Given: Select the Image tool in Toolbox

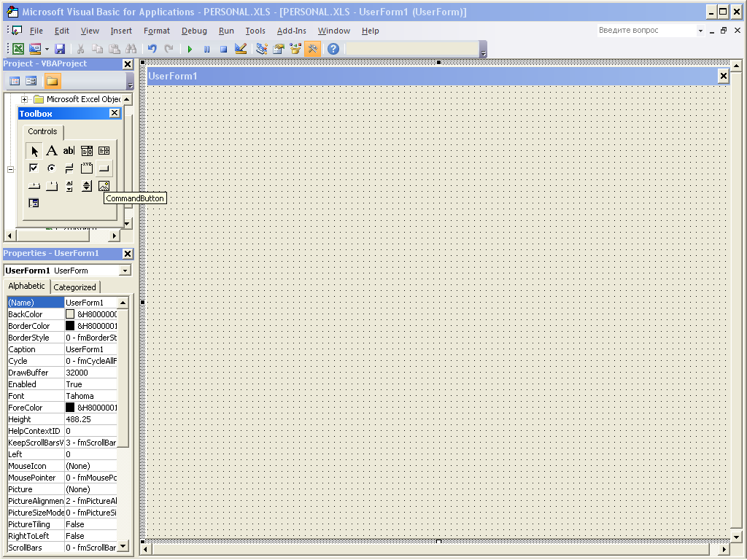Looking at the screenshot, I should pyautogui.click(x=104, y=186).
